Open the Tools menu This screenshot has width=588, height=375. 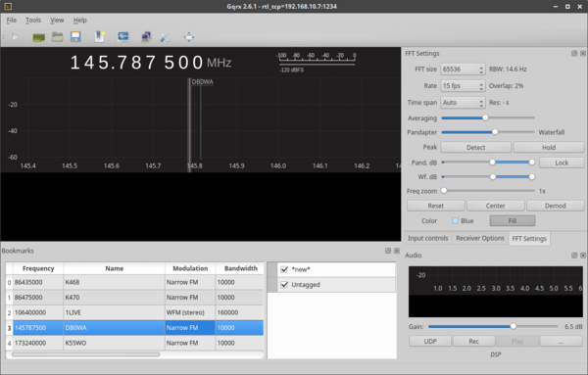(x=33, y=21)
